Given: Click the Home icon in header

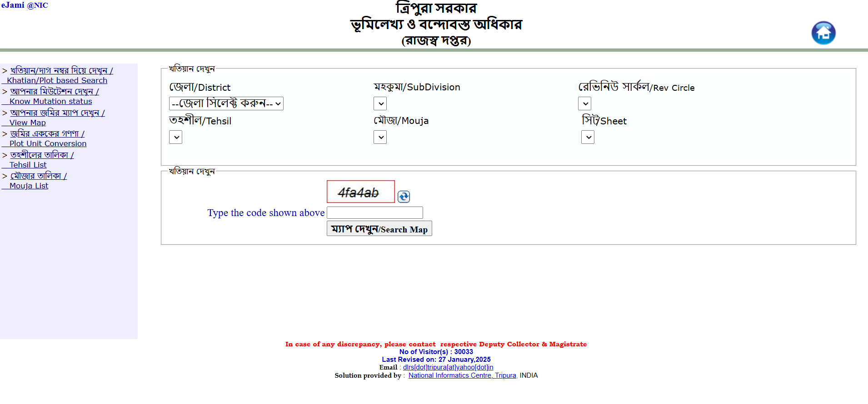Looking at the screenshot, I should (823, 33).
